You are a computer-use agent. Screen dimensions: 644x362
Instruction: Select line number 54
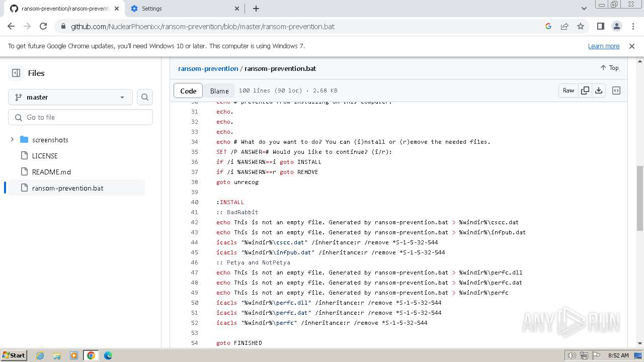click(194, 343)
